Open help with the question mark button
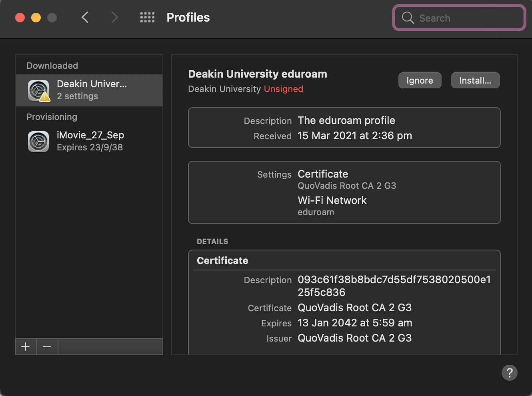The height and width of the screenshot is (396, 532). tap(509, 373)
